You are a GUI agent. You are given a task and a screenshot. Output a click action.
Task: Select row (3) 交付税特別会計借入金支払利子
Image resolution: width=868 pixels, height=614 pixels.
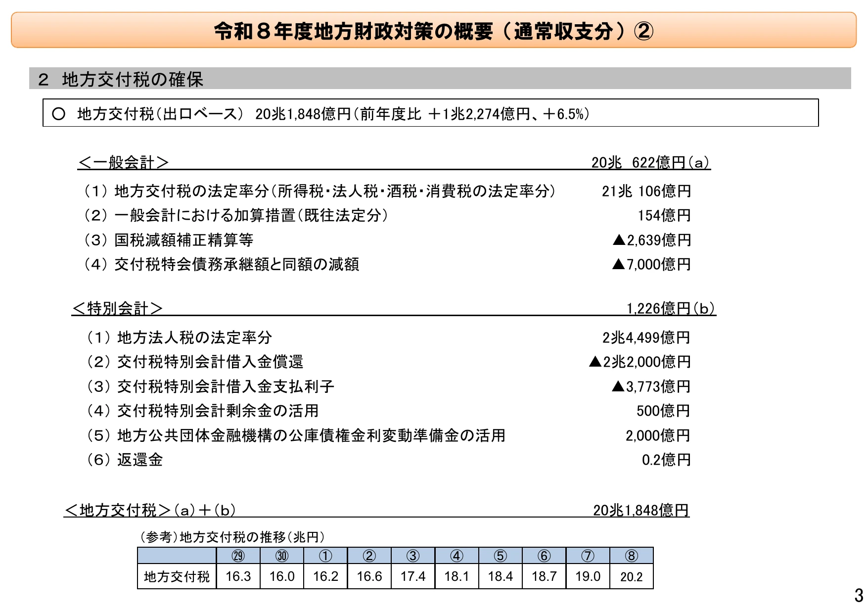(210, 386)
